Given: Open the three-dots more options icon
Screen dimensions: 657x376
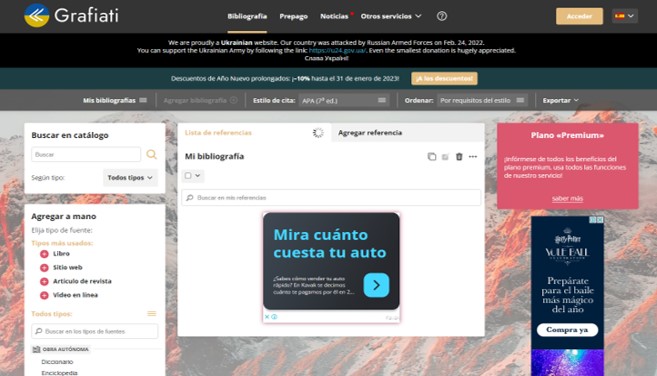Looking at the screenshot, I should coord(473,156).
